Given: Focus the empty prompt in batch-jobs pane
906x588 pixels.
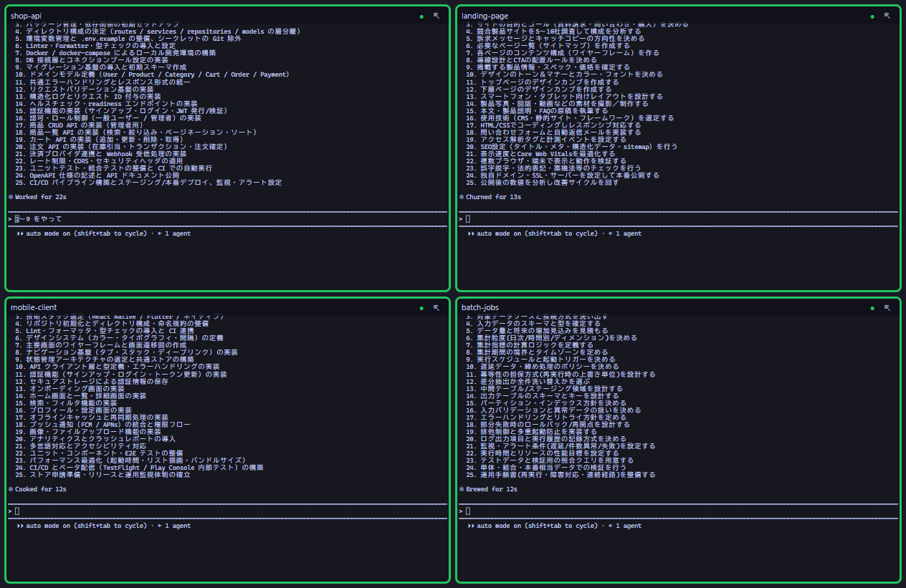Looking at the screenshot, I should pyautogui.click(x=678, y=511).
